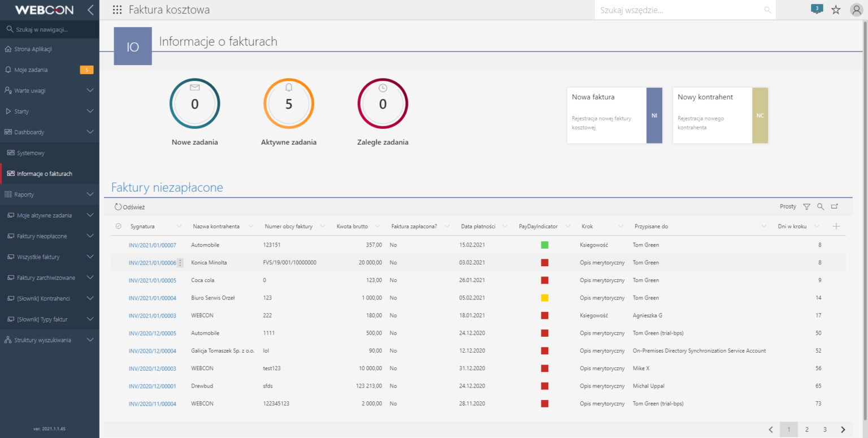The image size is (868, 438).
Task: Click the Odśwież refresh button
Action: (129, 207)
